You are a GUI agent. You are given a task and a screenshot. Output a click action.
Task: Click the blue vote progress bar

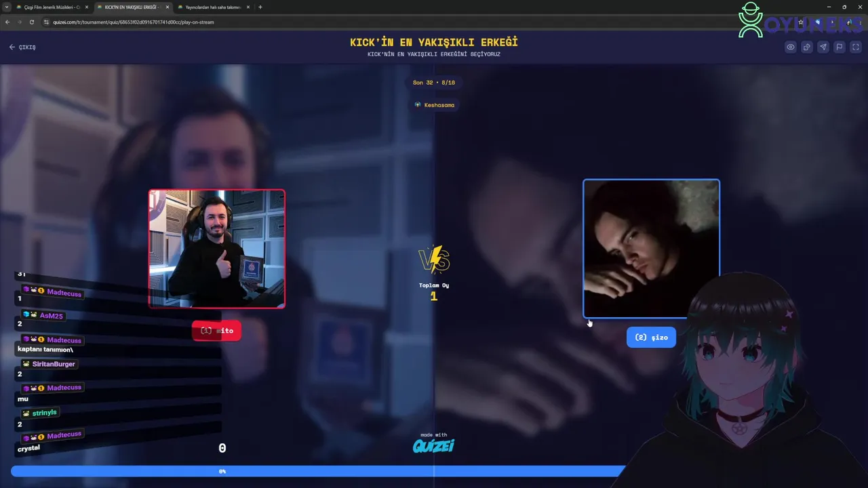(318, 471)
